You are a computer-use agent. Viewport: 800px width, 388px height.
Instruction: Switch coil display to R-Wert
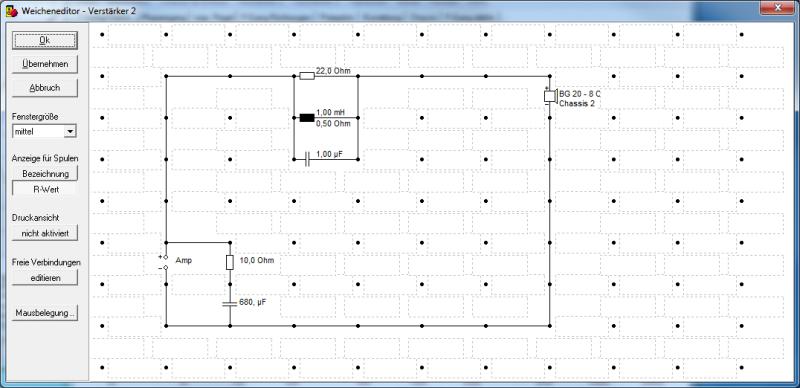click(45, 189)
